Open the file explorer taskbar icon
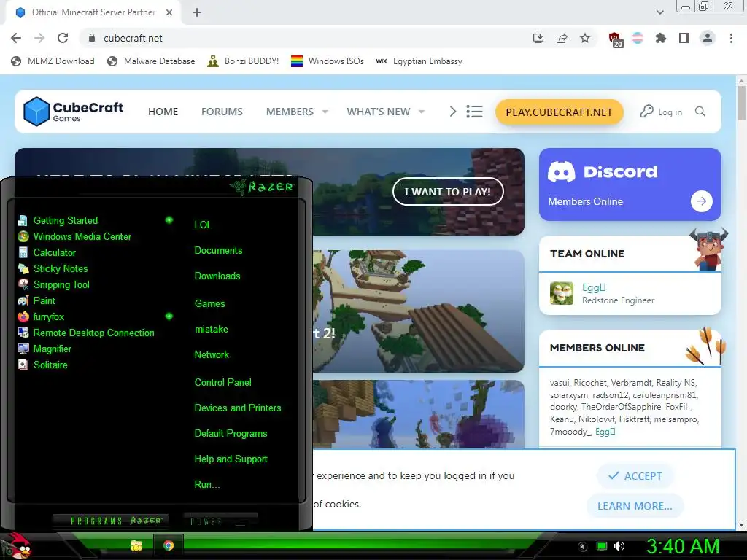 coord(136,545)
